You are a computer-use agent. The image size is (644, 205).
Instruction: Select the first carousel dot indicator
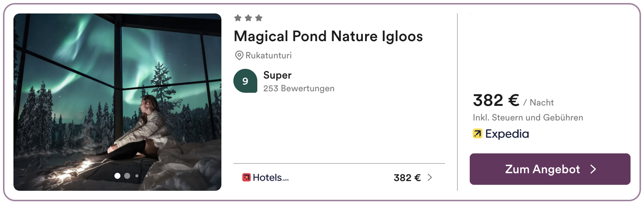coord(117,176)
